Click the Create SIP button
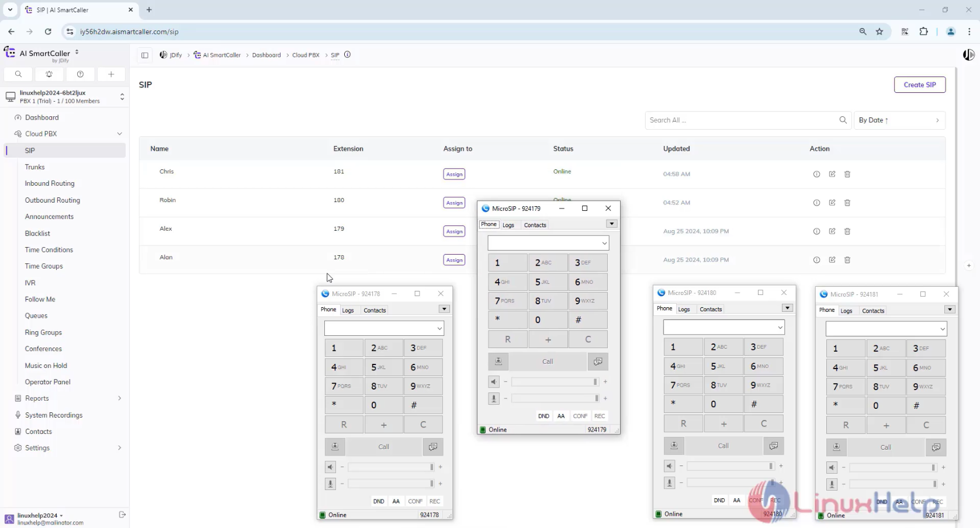The width and height of the screenshot is (980, 528). (920, 85)
